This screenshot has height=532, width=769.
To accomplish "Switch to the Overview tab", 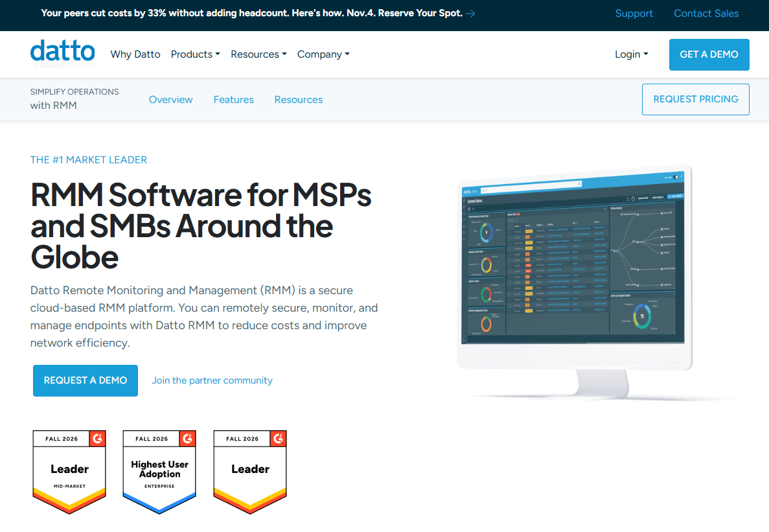I will (x=170, y=100).
